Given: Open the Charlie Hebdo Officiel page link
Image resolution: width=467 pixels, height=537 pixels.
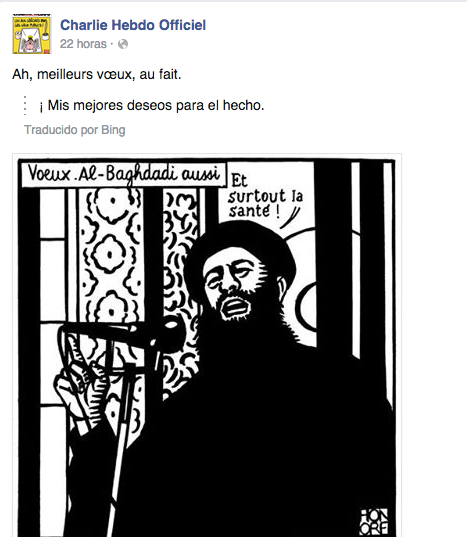Looking at the screenshot, I should click(133, 25).
